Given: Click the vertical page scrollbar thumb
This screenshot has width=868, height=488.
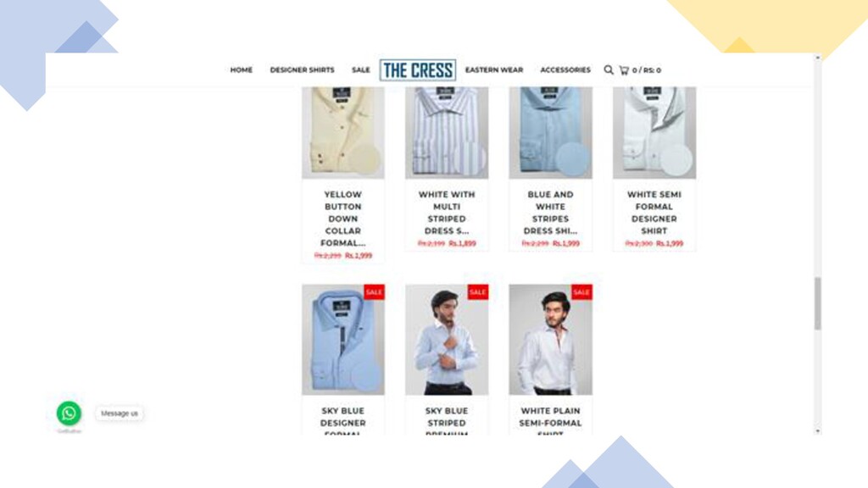Looking at the screenshot, I should (x=818, y=303).
